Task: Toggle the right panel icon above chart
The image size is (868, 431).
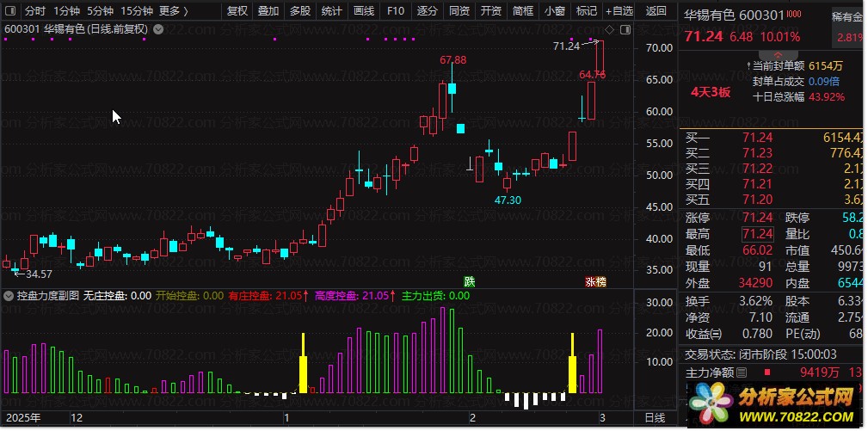Action: pos(625,29)
